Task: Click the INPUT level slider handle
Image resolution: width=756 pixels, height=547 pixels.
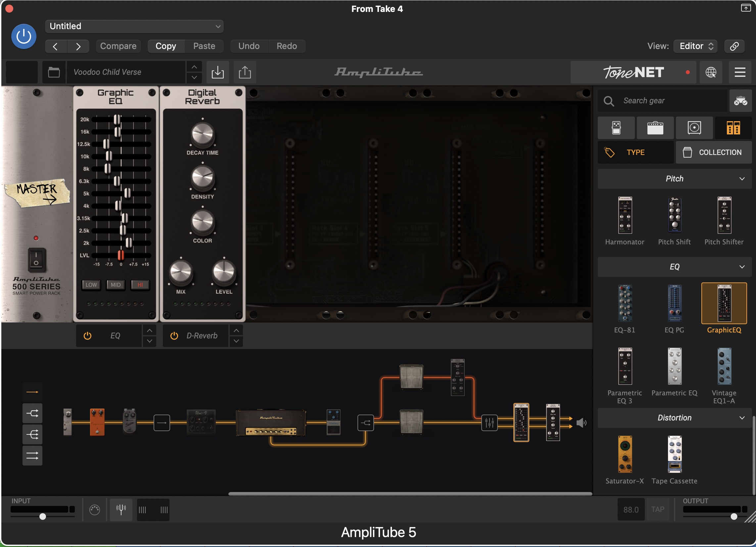Action: point(43,517)
